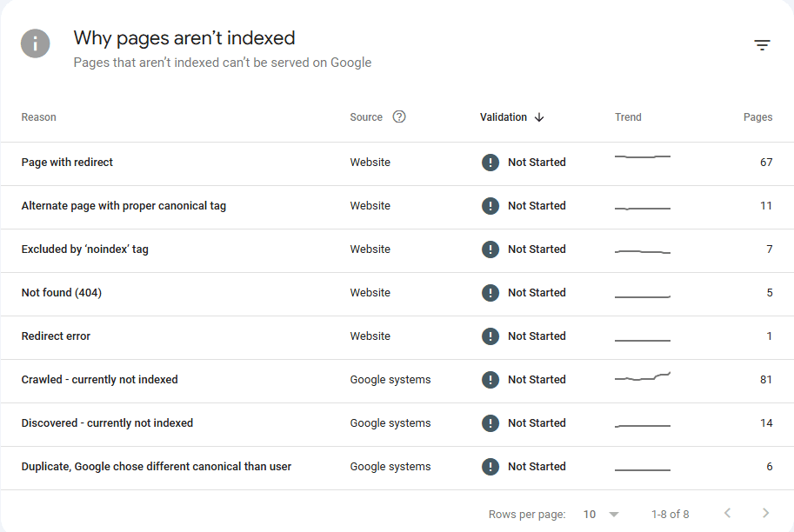This screenshot has height=532, width=794.
Task: Click the page count 5
Action: [x=769, y=293]
